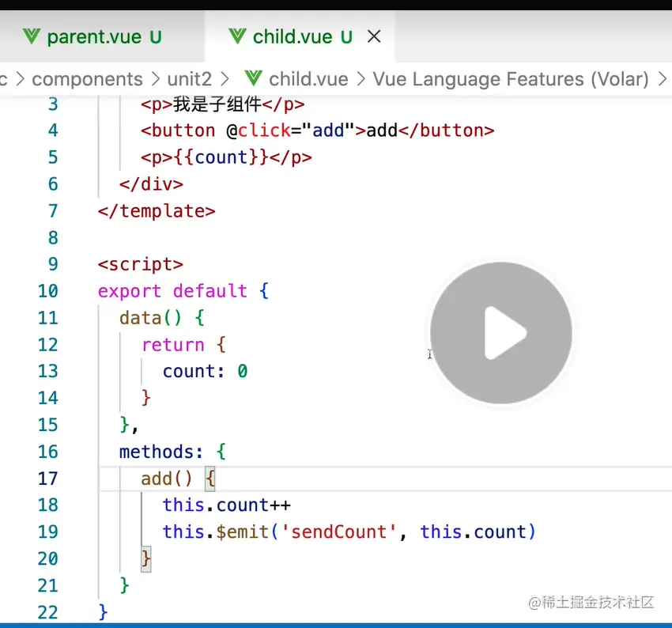Viewport: 672px width, 628px height.
Task: Click the highlighted closing brace on line 20
Action: pos(146,558)
